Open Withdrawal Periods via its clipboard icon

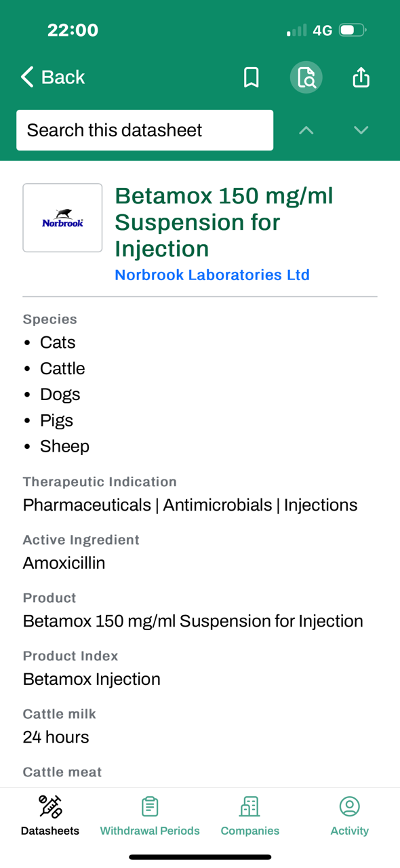pos(149,807)
